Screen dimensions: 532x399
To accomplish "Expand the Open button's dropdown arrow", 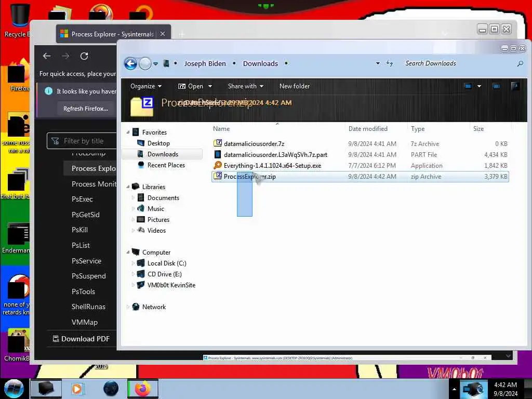I will (210, 86).
